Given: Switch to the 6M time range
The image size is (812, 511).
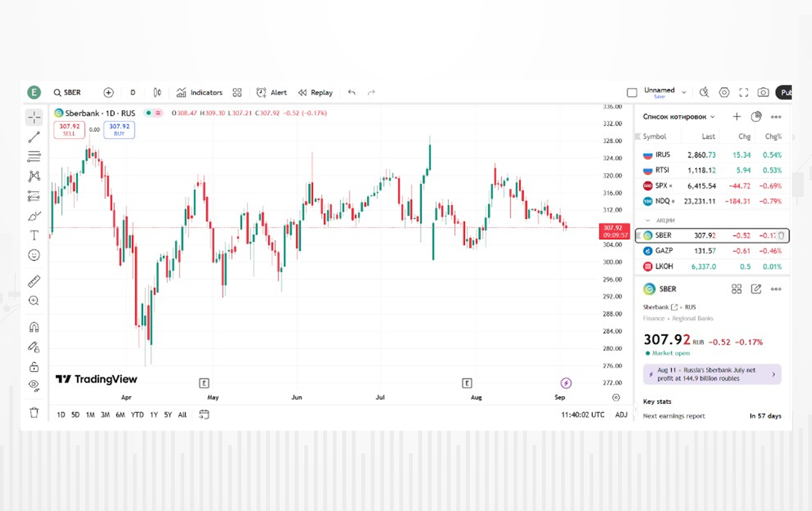Looking at the screenshot, I should pos(120,415).
